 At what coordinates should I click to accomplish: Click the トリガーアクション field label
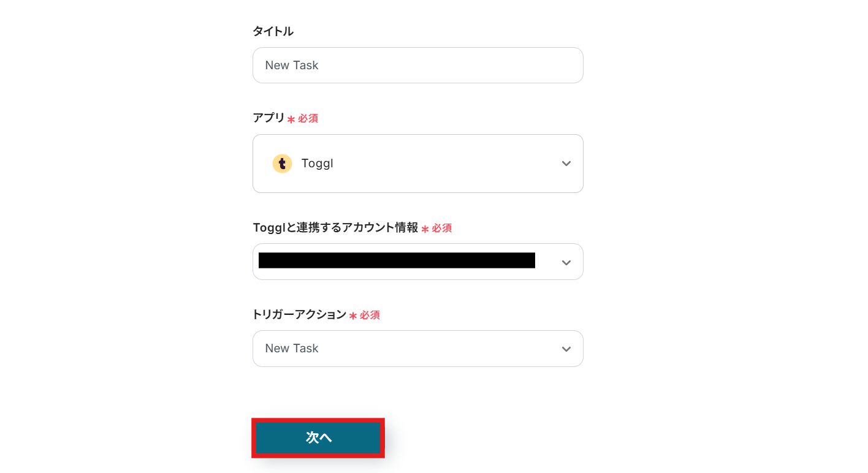coord(299,314)
